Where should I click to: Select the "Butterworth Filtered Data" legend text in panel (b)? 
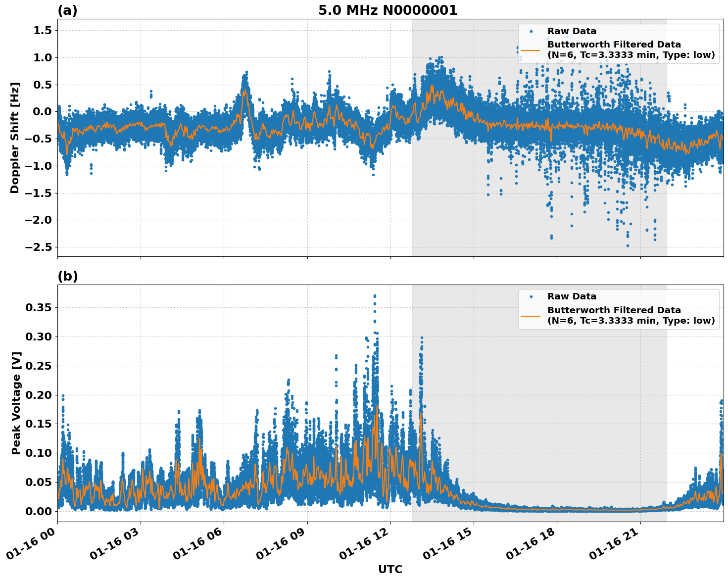[614, 310]
